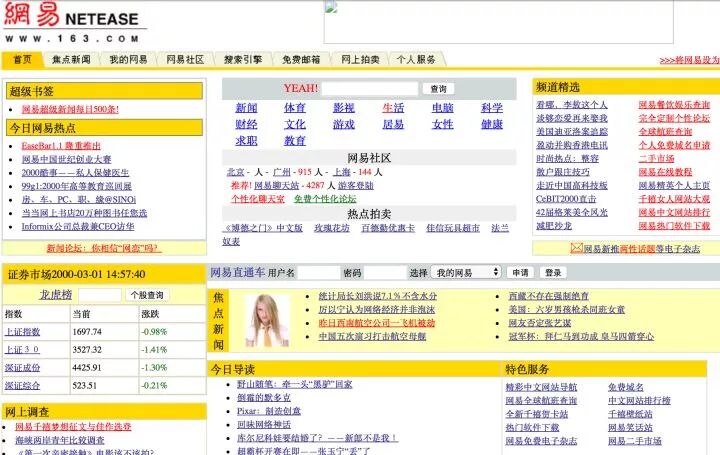Open the 上证指数 index link
This screenshot has width=720, height=455.
tap(22, 331)
